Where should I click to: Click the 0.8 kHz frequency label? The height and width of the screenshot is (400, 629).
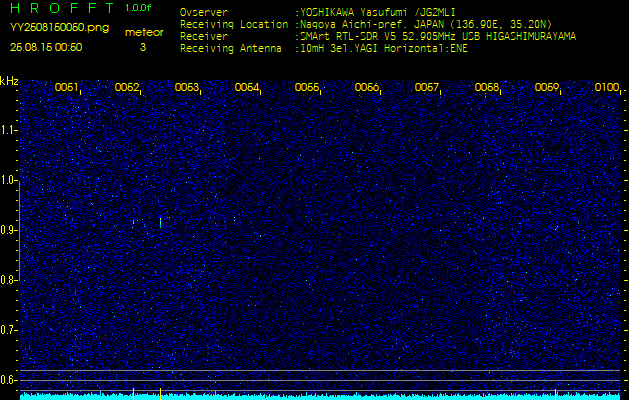8,280
